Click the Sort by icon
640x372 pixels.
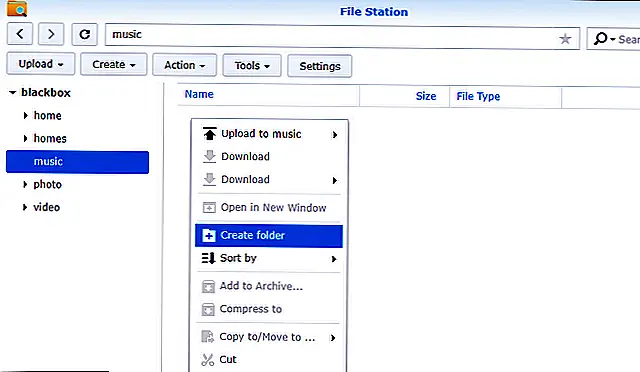pos(208,258)
